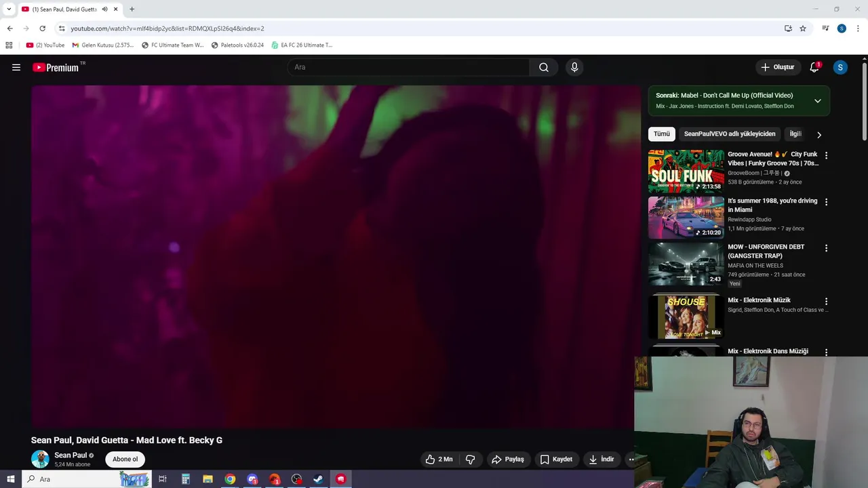
Task: Open File Explorer from the taskbar
Action: tap(208, 479)
